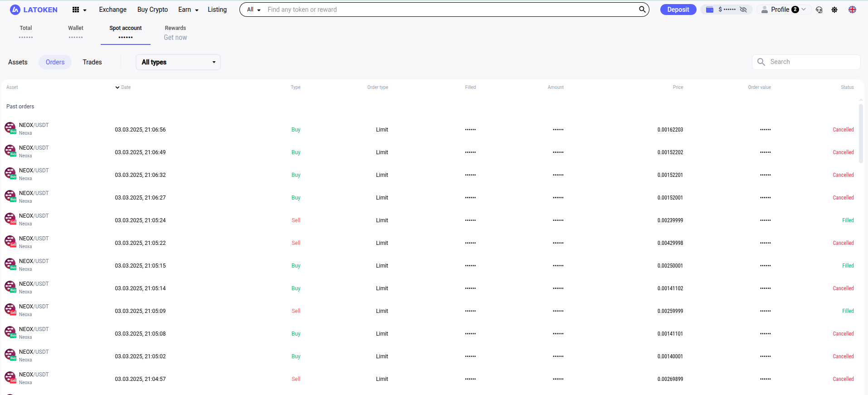Click Filled status at 21:05:24
This screenshot has width=868, height=395.
coord(848,220)
